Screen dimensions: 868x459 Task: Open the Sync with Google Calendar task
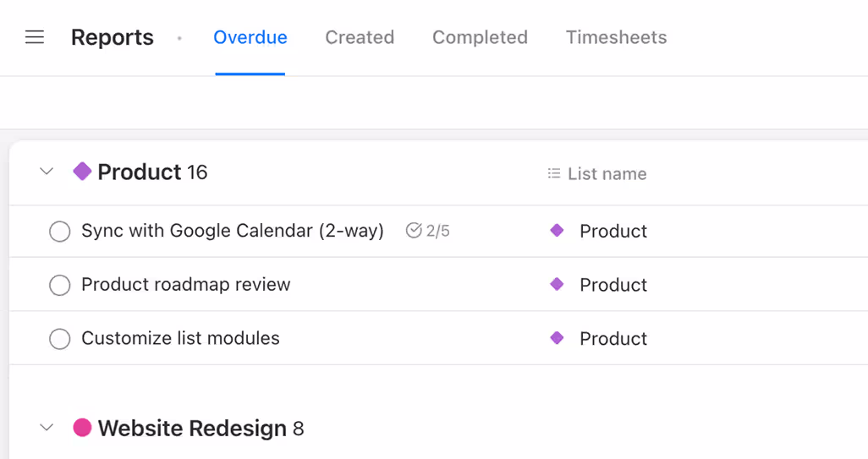click(x=233, y=231)
